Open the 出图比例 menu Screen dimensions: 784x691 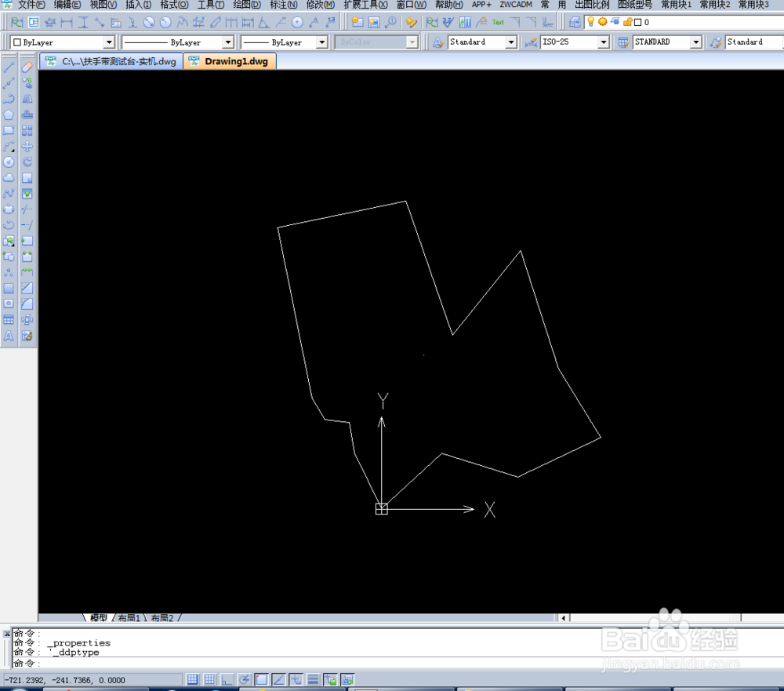coord(592,5)
